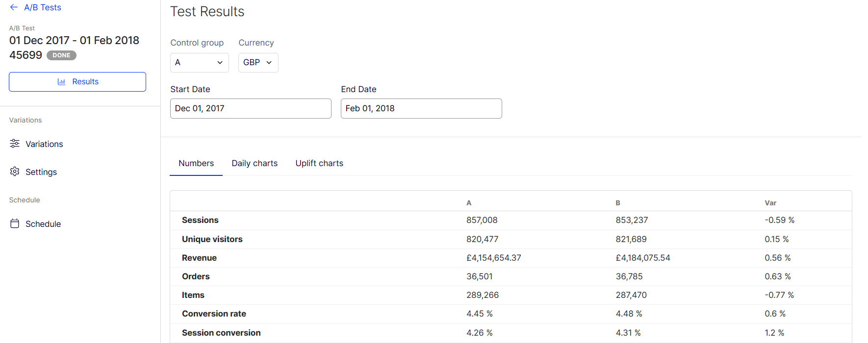Select the Numbers tab
Image resolution: width=868 pixels, height=343 pixels.
[196, 163]
